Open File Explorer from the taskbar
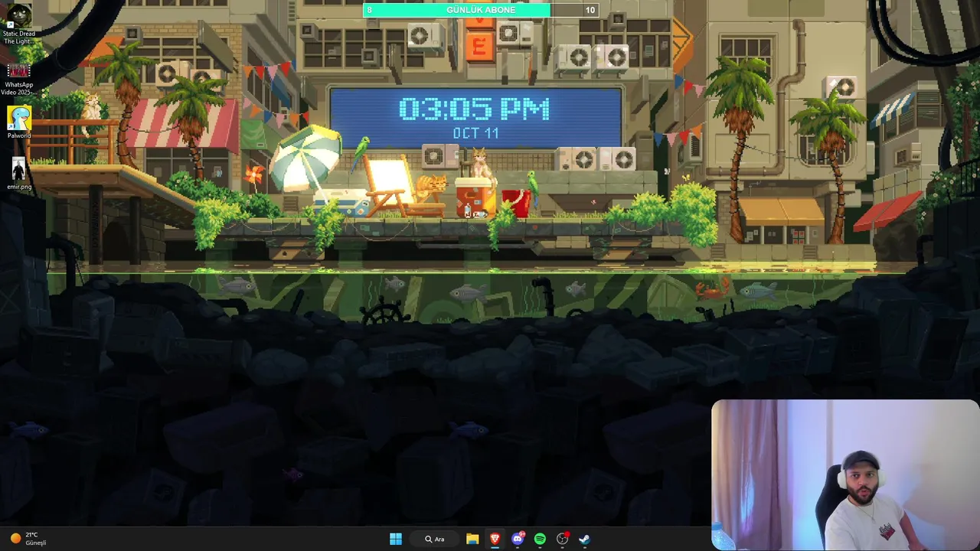Viewport: 980px width, 551px height. [472, 539]
